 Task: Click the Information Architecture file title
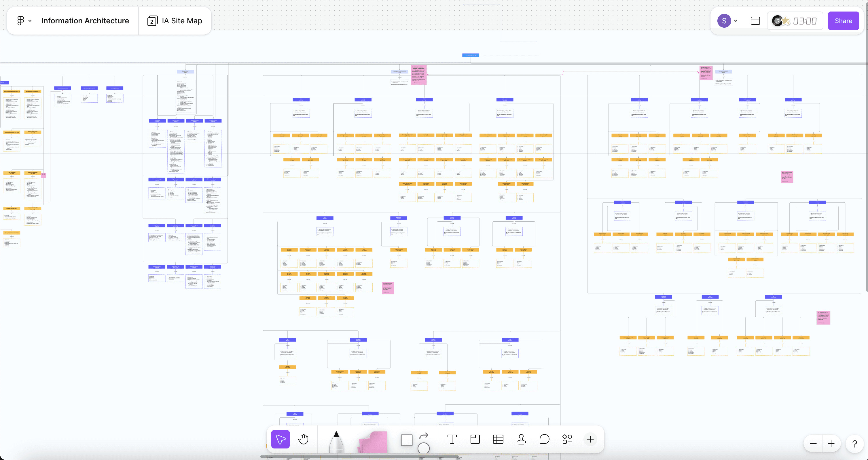85,21
